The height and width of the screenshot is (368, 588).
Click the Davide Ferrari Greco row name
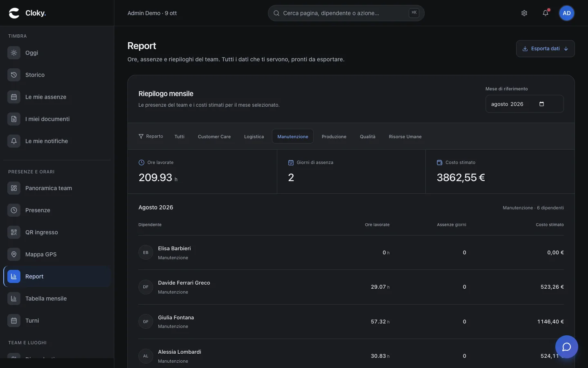pos(184,283)
